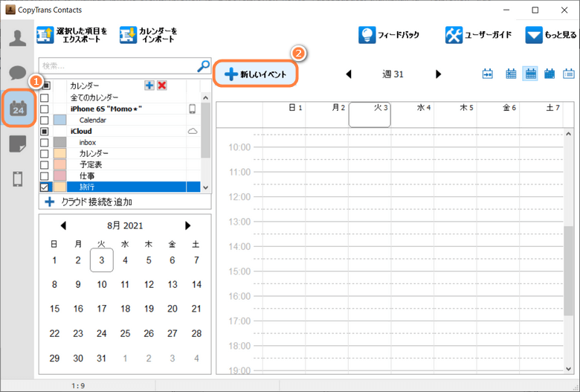580x392 pixels.
Task: Click クラウド接続を追加 link
Action: click(88, 202)
